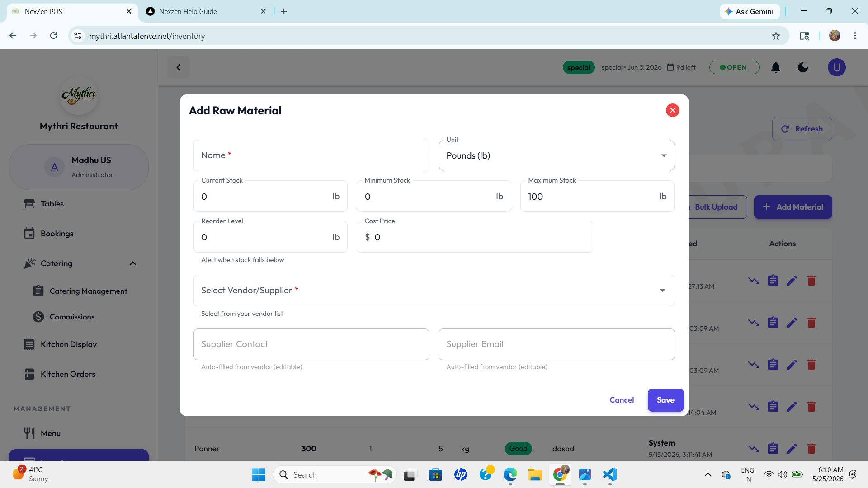The image size is (868, 488).
Task: Open notifications bell
Action: point(775,67)
